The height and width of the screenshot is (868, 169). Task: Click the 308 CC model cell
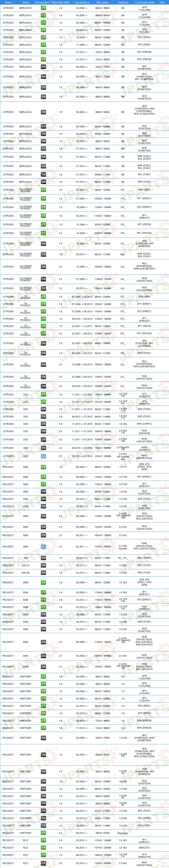pyautogui.click(x=26, y=565)
